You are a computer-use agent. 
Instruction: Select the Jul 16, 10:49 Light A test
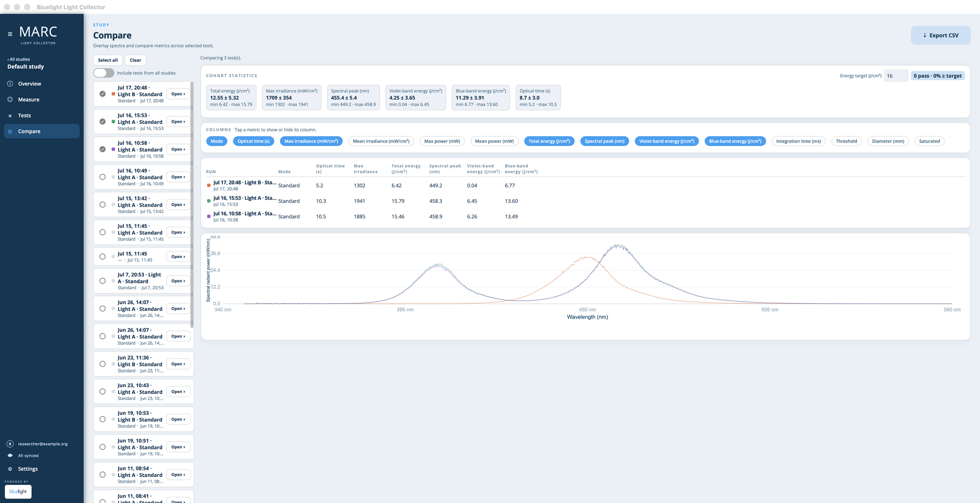coord(102,177)
